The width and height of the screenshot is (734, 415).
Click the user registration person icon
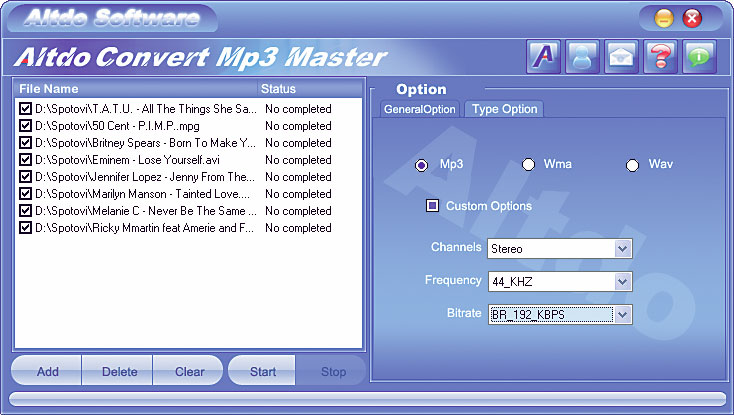click(582, 57)
